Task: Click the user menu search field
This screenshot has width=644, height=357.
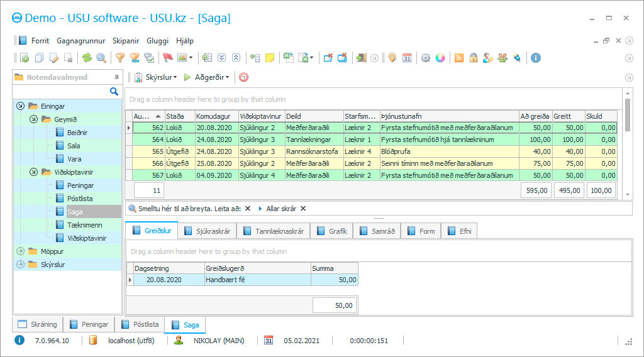Action: [62, 92]
